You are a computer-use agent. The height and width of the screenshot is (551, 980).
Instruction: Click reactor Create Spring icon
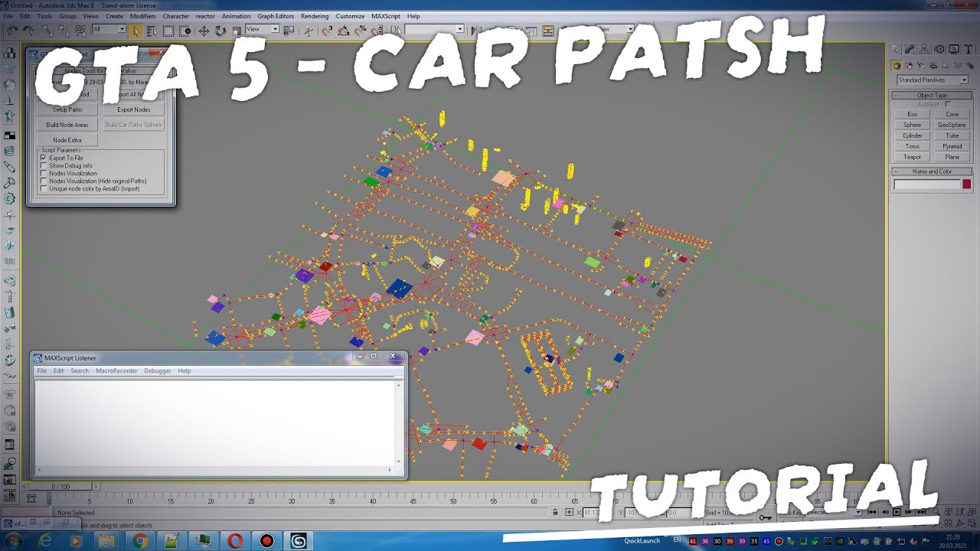click(x=10, y=151)
